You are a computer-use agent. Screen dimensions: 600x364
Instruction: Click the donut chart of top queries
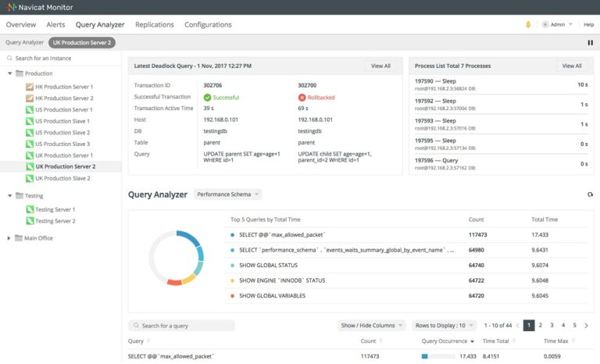point(176,258)
